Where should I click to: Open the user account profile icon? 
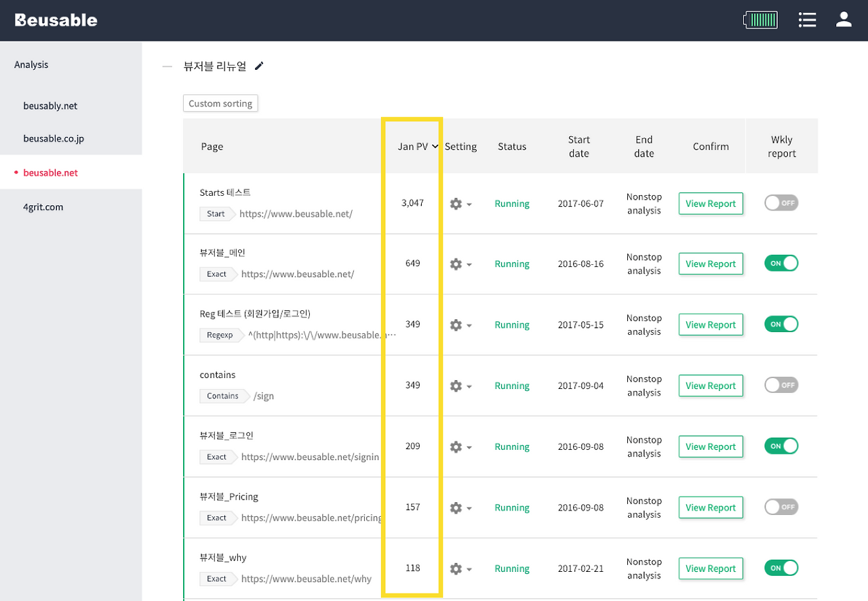844,20
